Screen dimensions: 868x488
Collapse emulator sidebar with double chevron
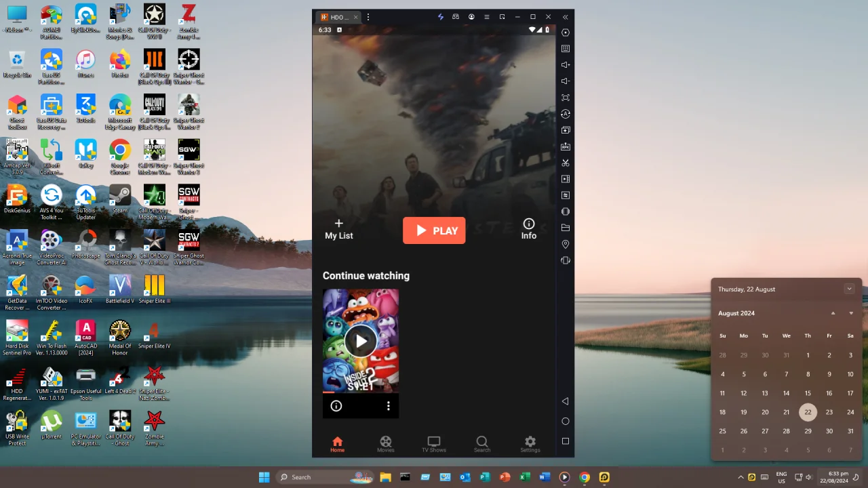coord(566,17)
